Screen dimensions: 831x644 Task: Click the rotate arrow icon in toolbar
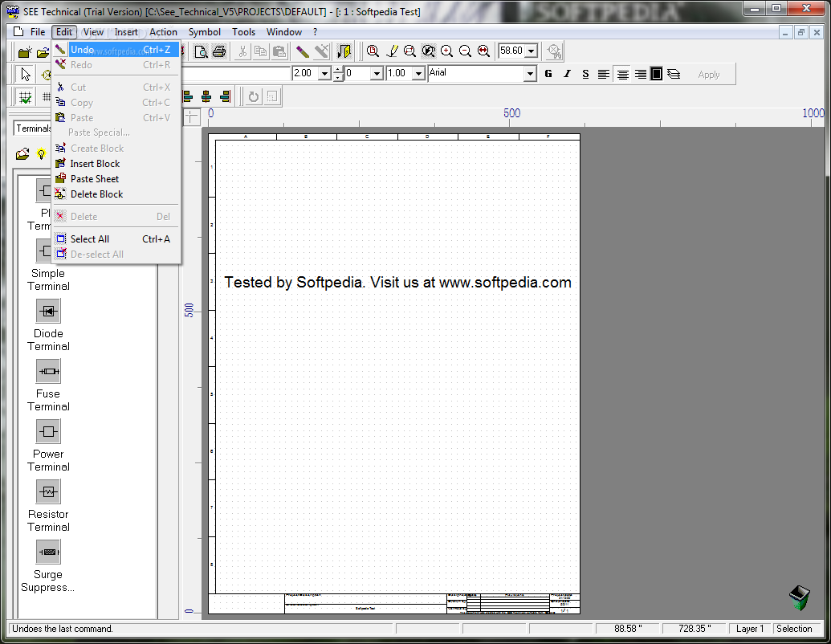254,96
